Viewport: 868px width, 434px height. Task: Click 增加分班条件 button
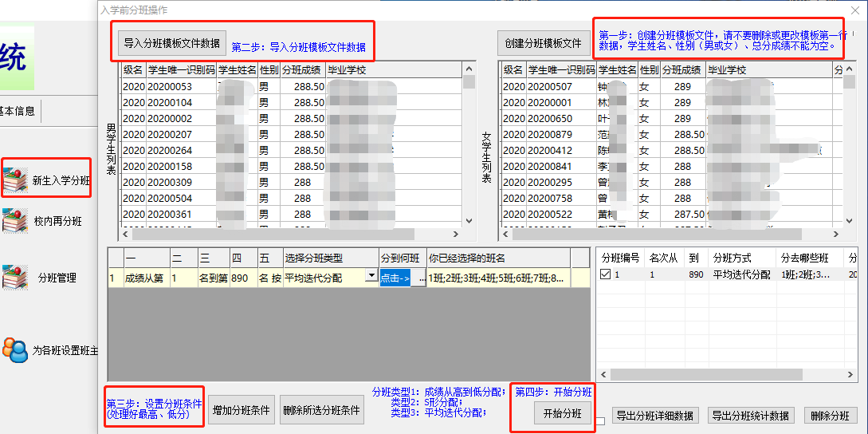click(x=242, y=410)
